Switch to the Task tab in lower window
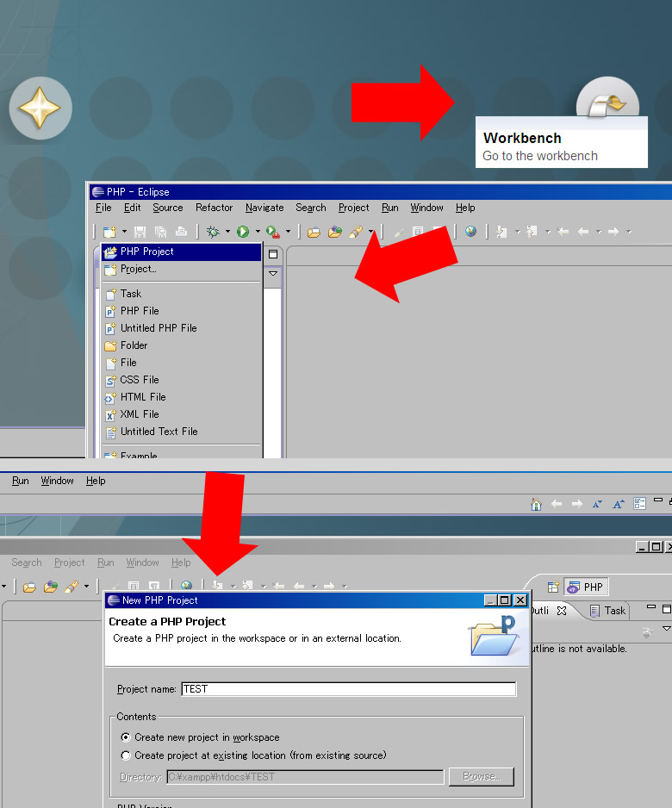 pos(608,611)
